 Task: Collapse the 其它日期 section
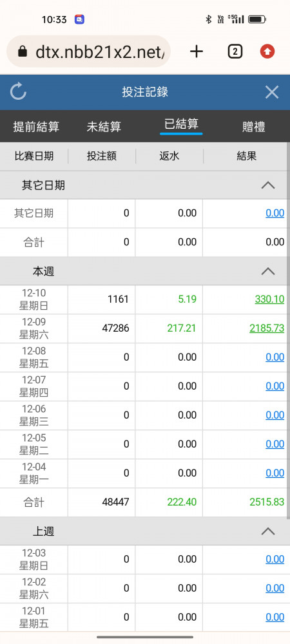pos(268,185)
